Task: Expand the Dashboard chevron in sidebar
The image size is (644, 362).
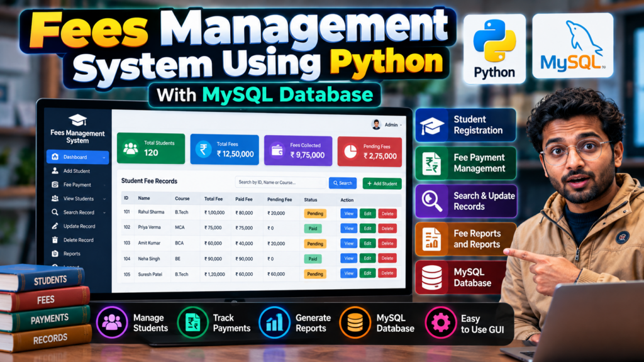Action: (x=104, y=157)
